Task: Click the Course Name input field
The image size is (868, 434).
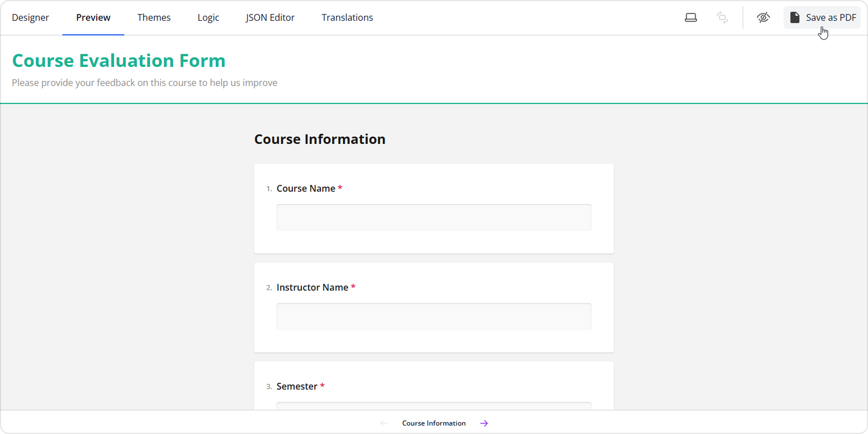Action: point(433,217)
